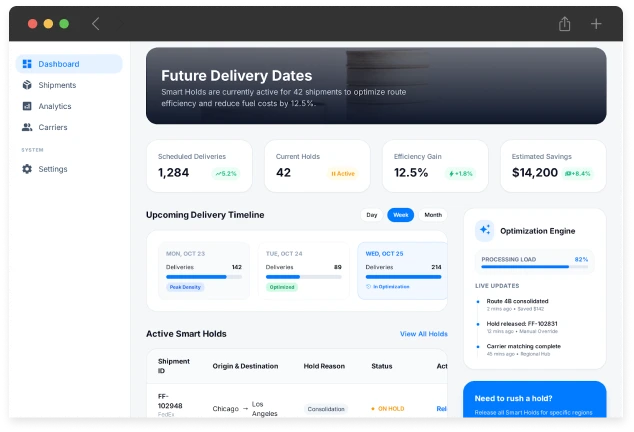This screenshot has width=634, height=432.
Task: Click the Estimated Savings value $14,200
Action: pyautogui.click(x=535, y=173)
